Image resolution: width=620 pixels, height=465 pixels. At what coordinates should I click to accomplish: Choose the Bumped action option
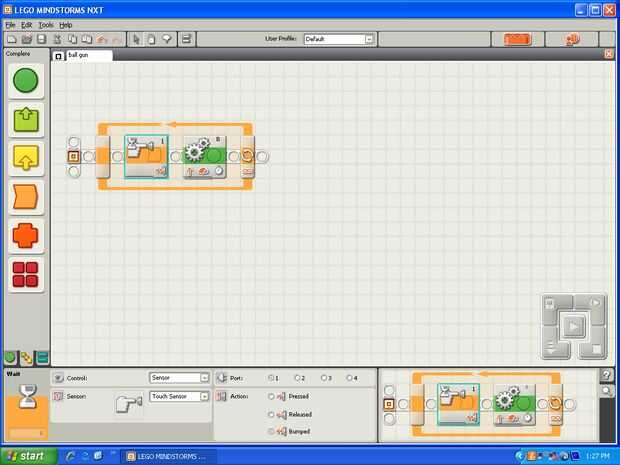pos(271,431)
